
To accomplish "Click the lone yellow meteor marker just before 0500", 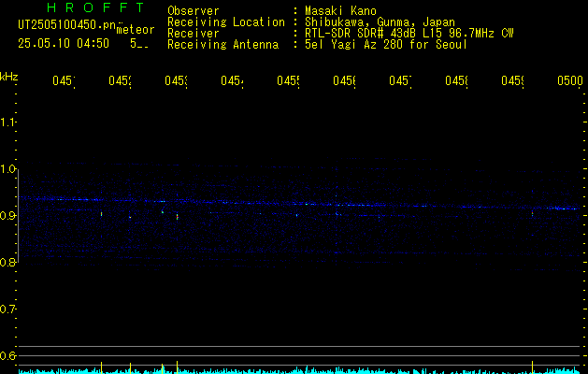I will click(533, 367).
